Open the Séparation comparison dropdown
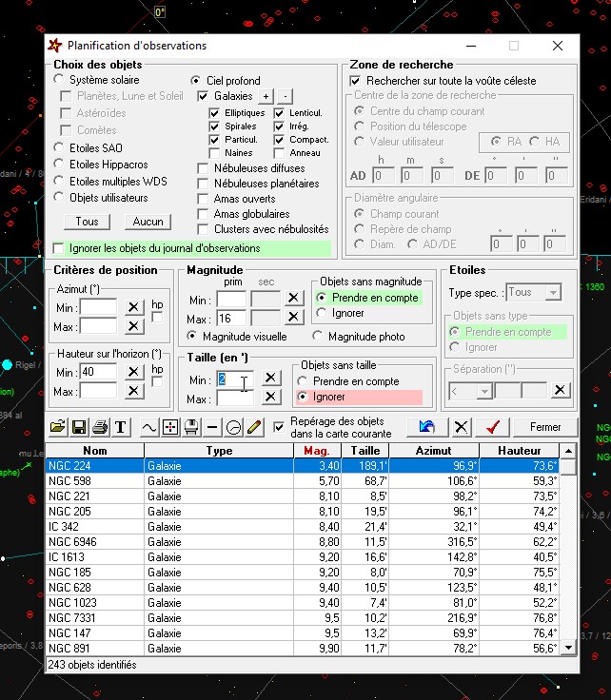Viewport: 611px width, 700px height. [483, 392]
